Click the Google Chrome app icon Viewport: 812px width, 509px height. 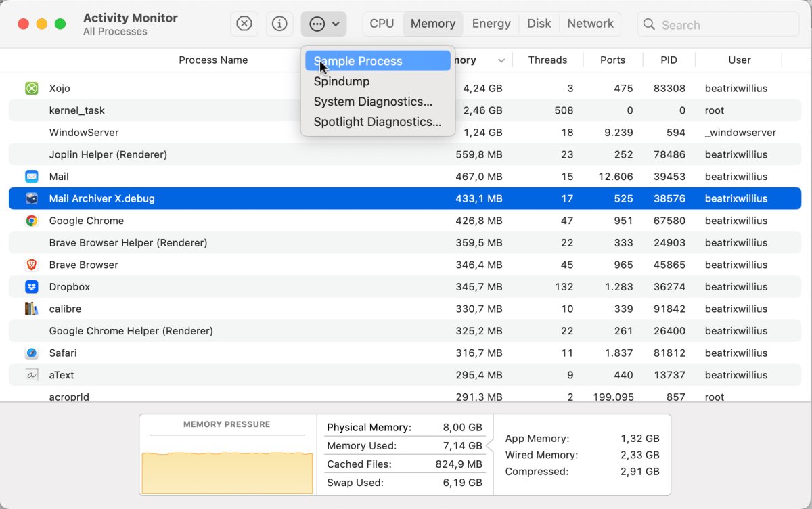[31, 221]
